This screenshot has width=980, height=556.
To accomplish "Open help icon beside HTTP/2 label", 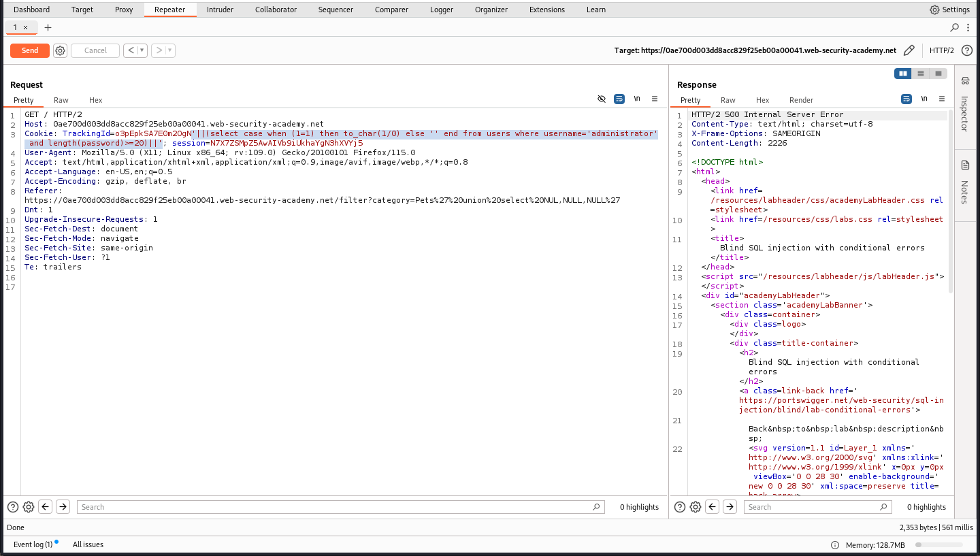I will click(x=966, y=50).
